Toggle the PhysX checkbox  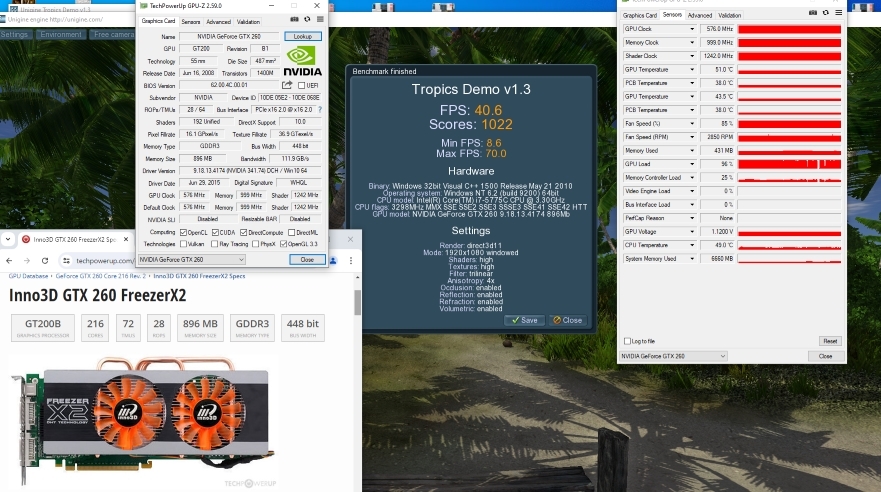click(x=256, y=244)
